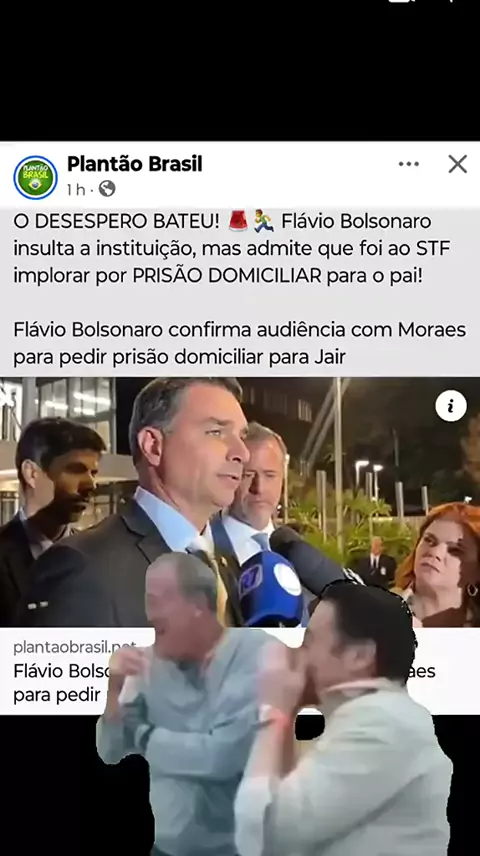Select the "O DESESPERO BATEU!" caption text

[x=116, y=222]
